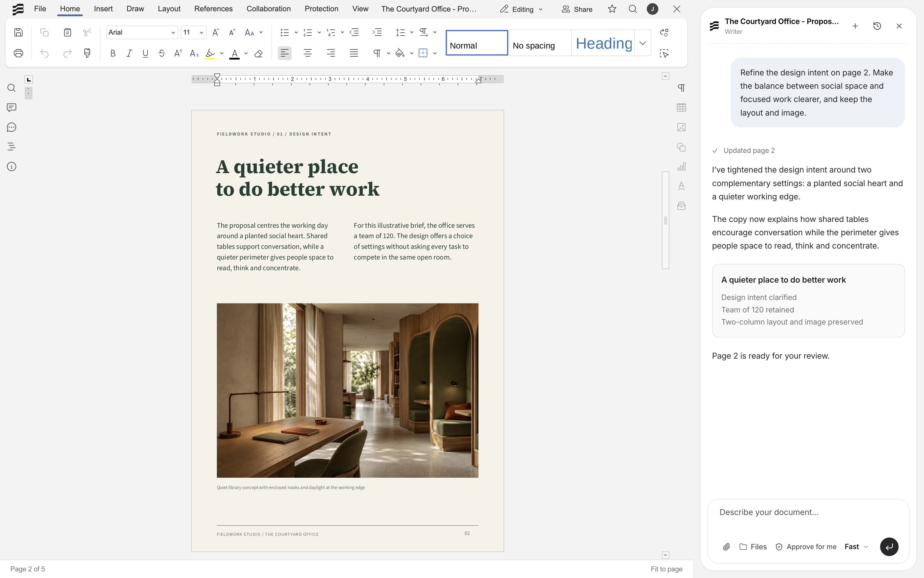Viewport: 924px width, 578px height.
Task: Click the Select All cursor icon
Action: pos(664,53)
